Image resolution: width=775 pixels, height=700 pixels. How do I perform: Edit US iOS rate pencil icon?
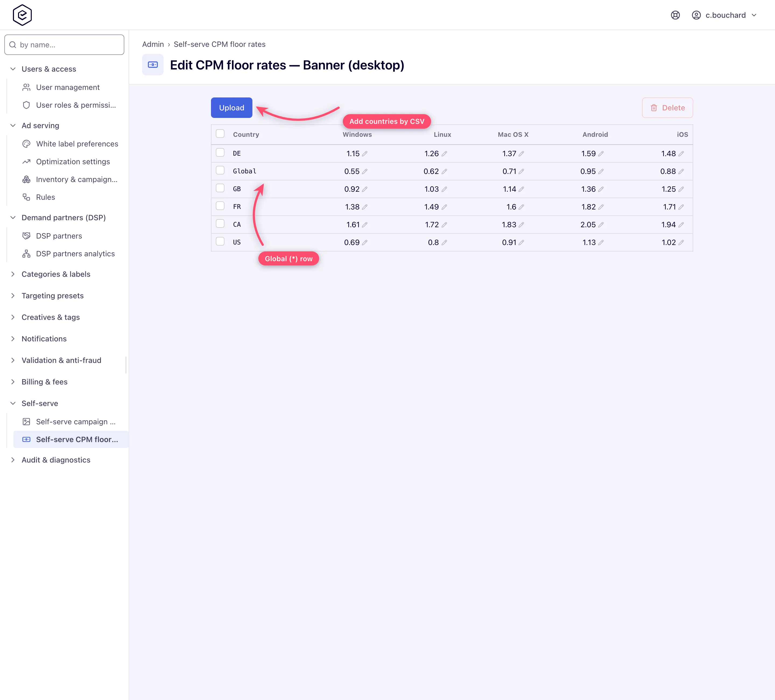pos(681,242)
